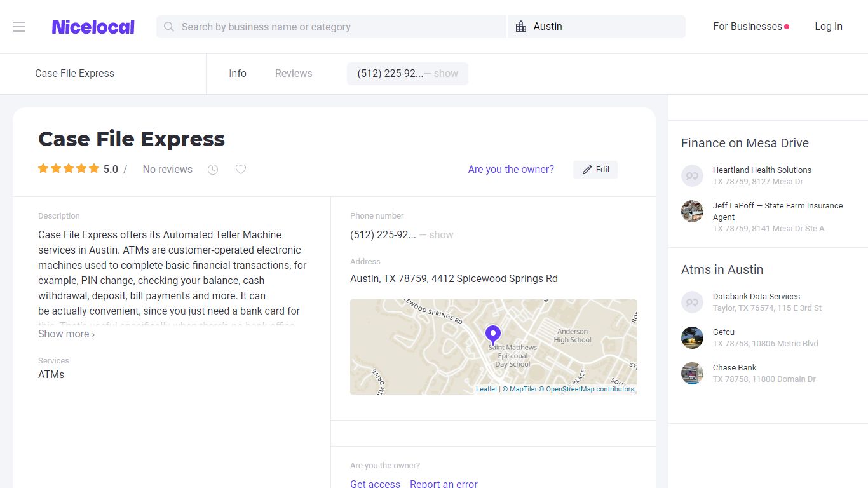Open Heartland Health Solutions listing
868x488 pixels.
pyautogui.click(x=762, y=170)
